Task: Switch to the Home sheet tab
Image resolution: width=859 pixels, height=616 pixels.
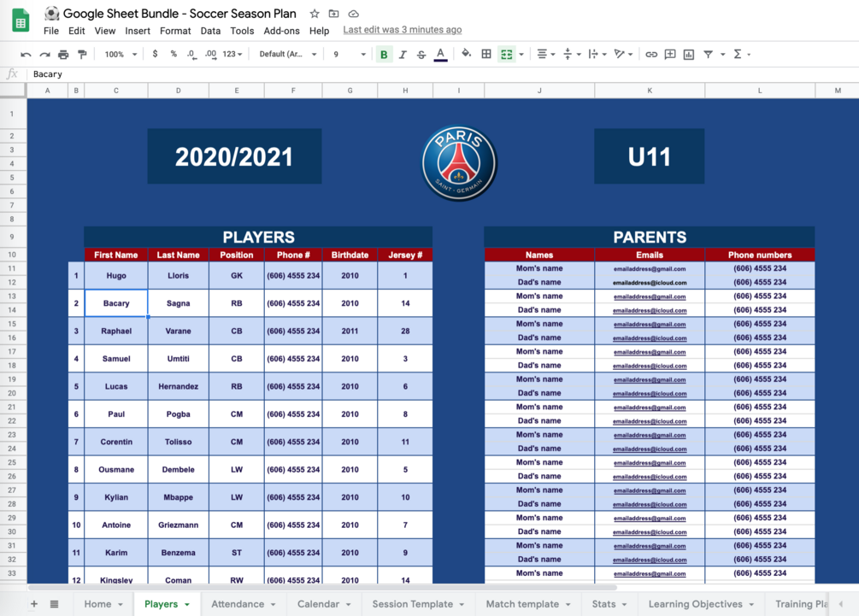Action: (x=103, y=604)
